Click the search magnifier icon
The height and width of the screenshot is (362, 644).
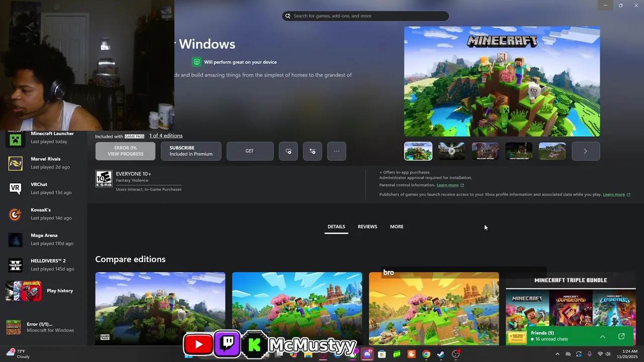288,16
